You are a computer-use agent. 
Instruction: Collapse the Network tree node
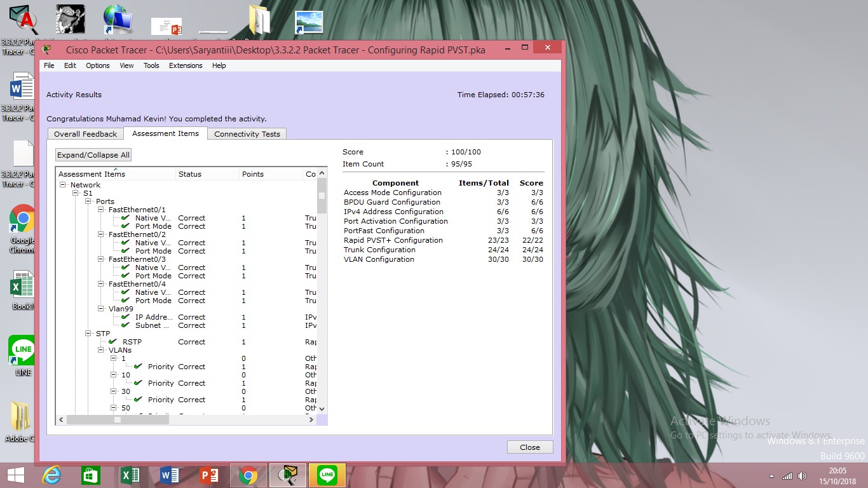pos(64,185)
